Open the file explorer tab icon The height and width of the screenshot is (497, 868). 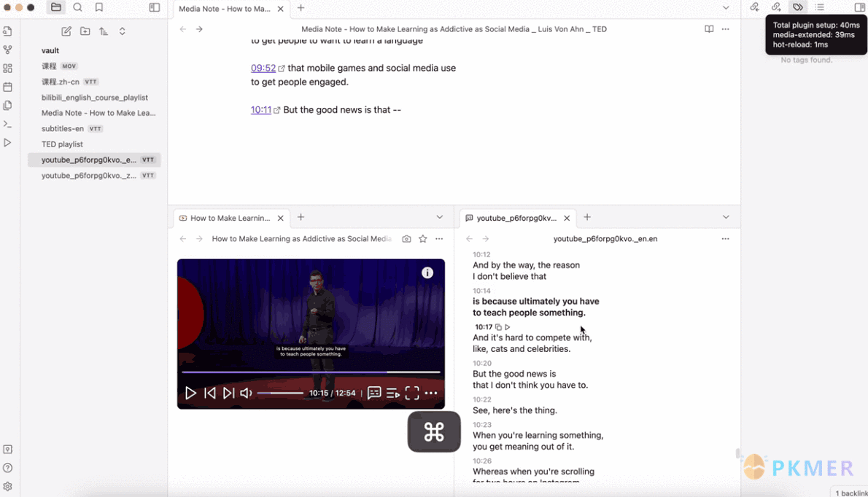tap(56, 7)
